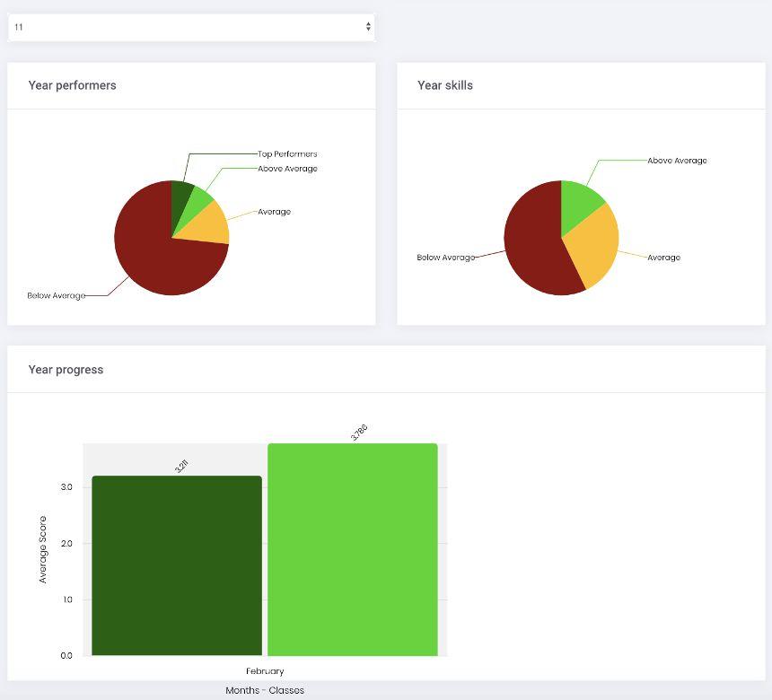Click the Below Average label in Year performers

click(57, 296)
